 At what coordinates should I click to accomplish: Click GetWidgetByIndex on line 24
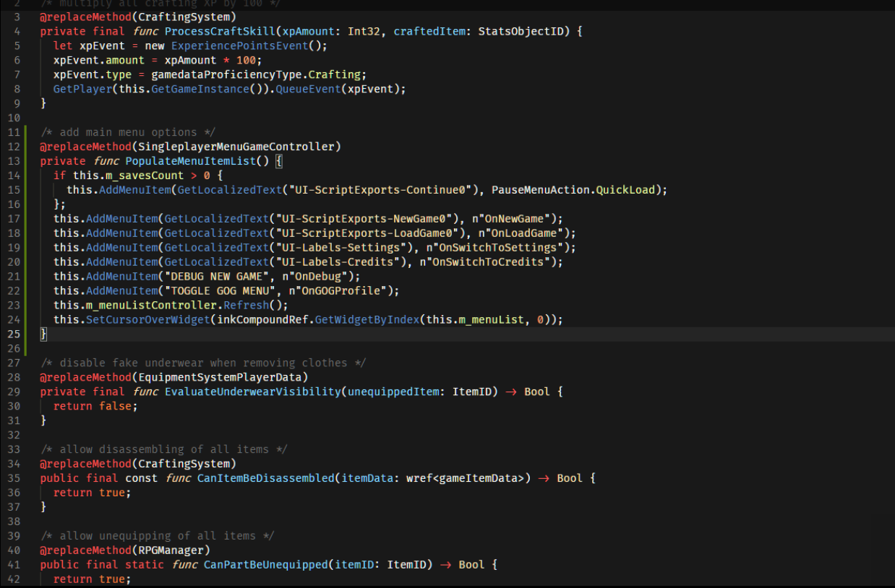click(x=367, y=320)
